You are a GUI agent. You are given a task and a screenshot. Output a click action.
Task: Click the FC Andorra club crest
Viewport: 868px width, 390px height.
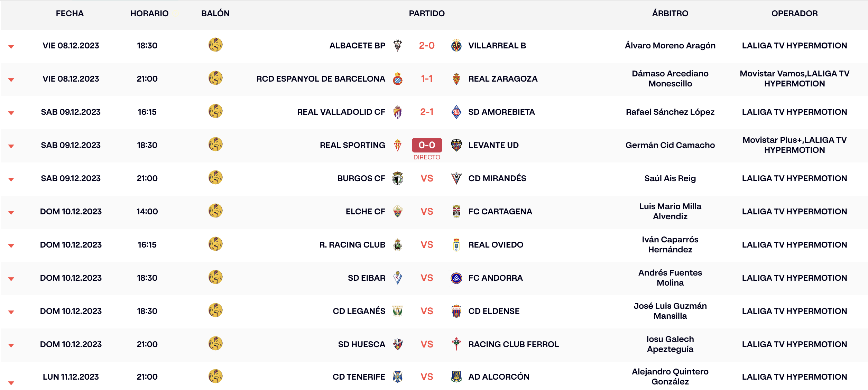click(x=456, y=278)
